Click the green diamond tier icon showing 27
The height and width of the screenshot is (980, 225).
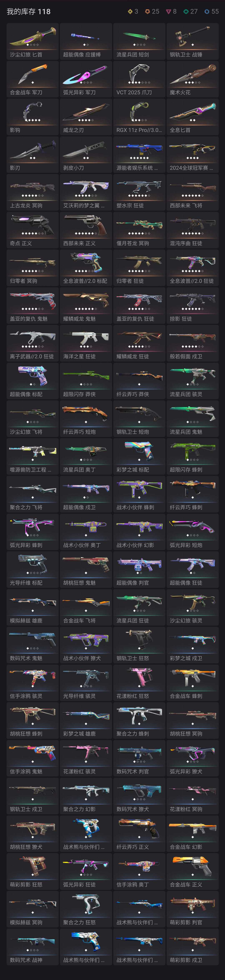[x=186, y=12]
